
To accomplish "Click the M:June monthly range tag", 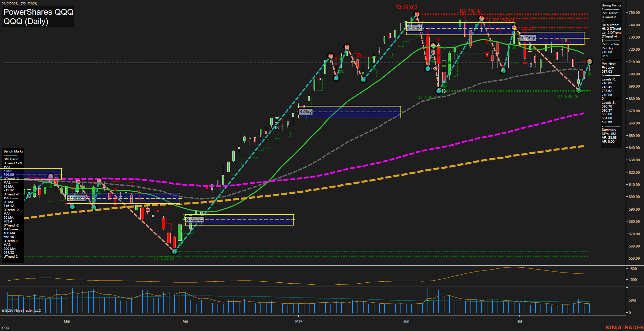I will (x=414, y=28).
